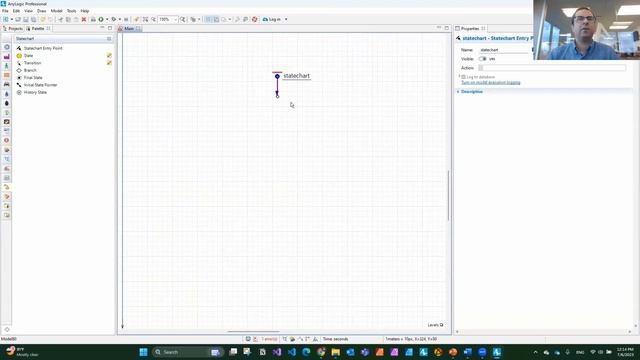Click the zoom-in magnifier toolbar icon
The width and height of the screenshot is (640, 360).
pos(182,19)
